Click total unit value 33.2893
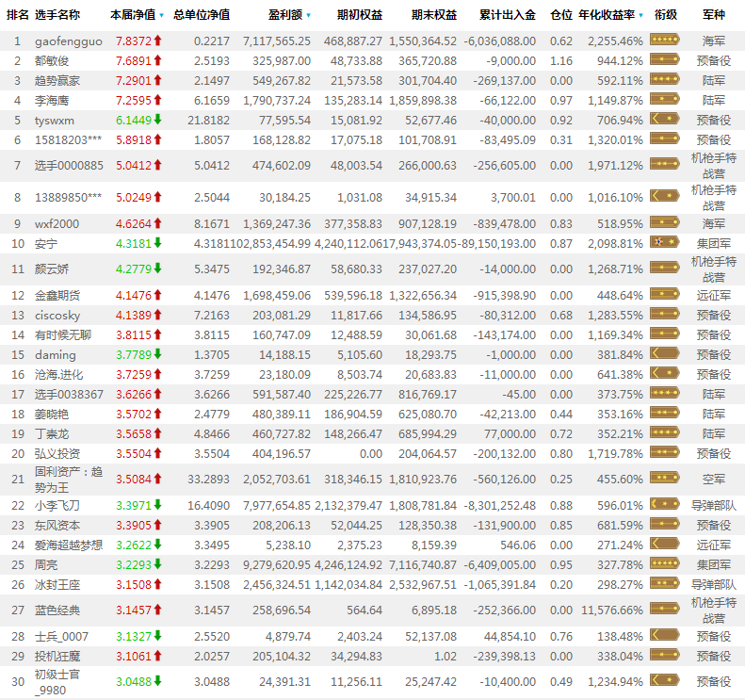Screen dimensions: 745x700 click(x=208, y=479)
